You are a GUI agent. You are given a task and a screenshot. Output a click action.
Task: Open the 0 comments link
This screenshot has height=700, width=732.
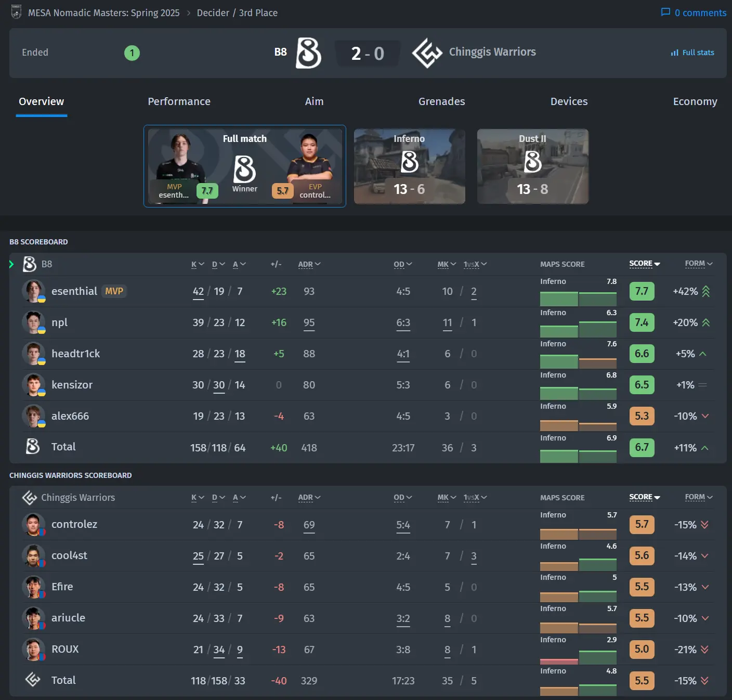694,12
